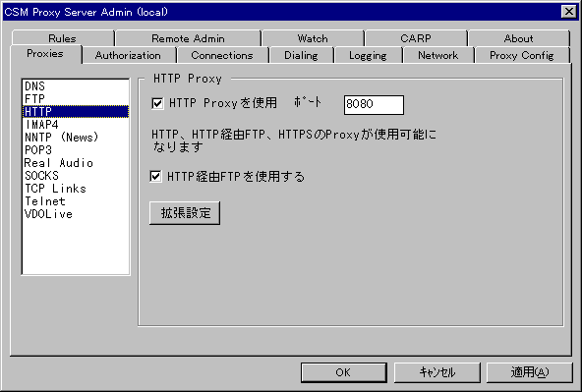Select SOCKS in the proxy list
The height and width of the screenshot is (392, 582).
76,176
